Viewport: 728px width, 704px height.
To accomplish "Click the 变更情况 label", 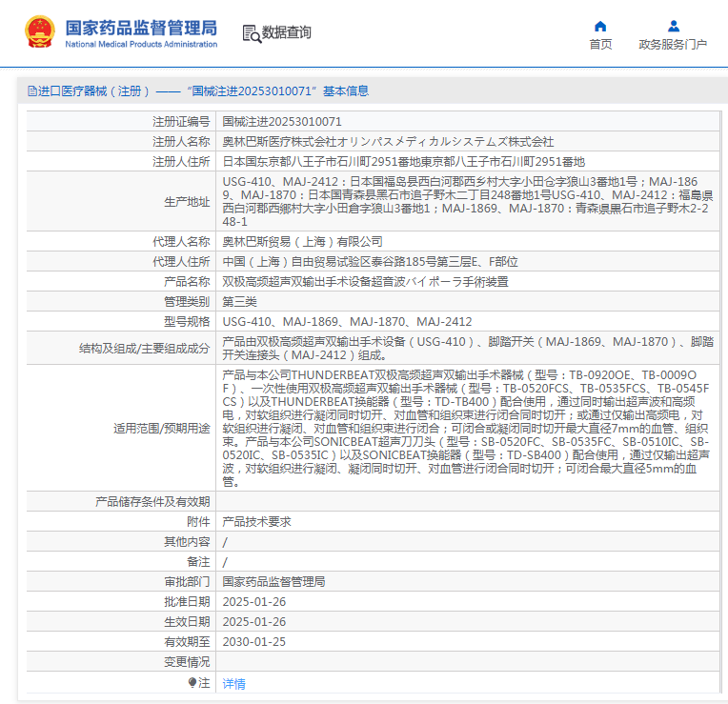I will [x=187, y=661].
